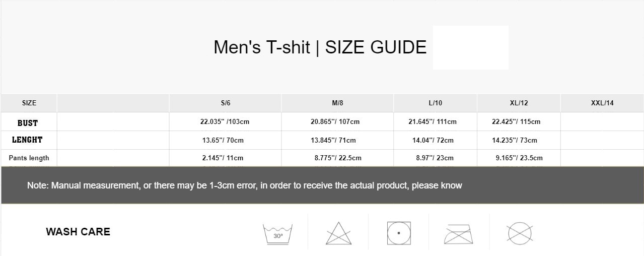Select the XXL/14 size column header

[602, 103]
